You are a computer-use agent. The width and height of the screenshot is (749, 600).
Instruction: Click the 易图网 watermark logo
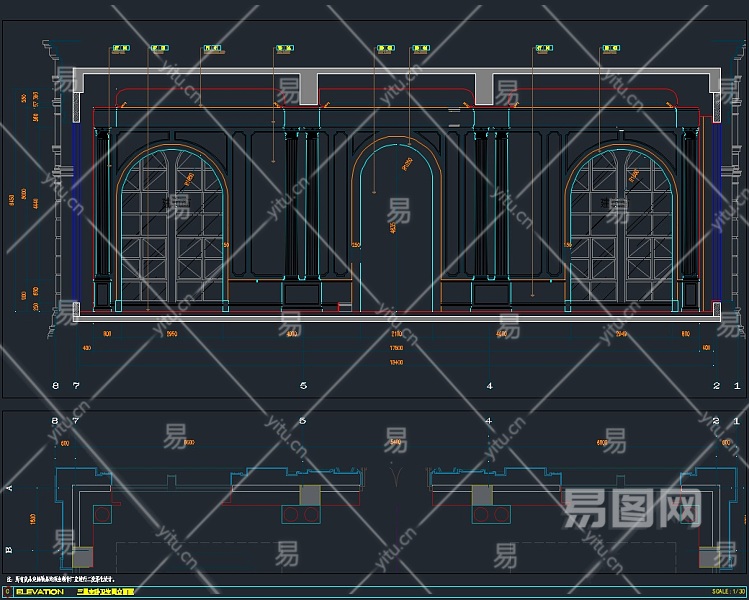tap(632, 509)
